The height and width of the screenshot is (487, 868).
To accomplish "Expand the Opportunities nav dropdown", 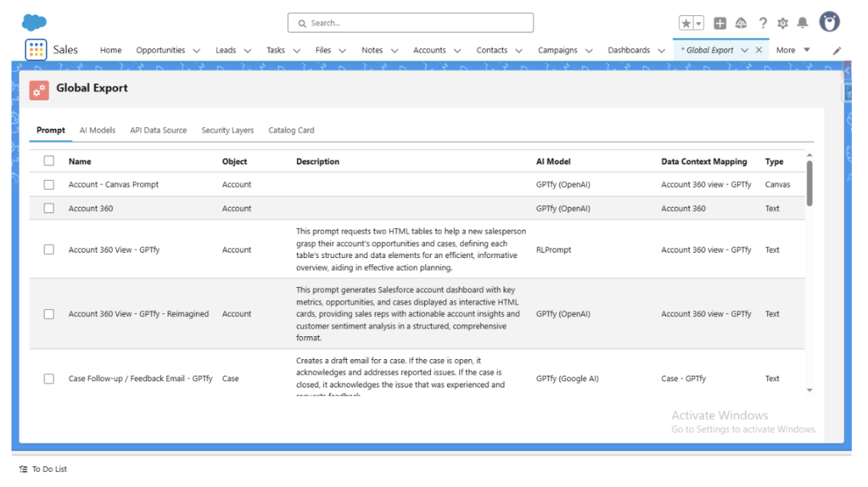I will [x=197, y=51].
